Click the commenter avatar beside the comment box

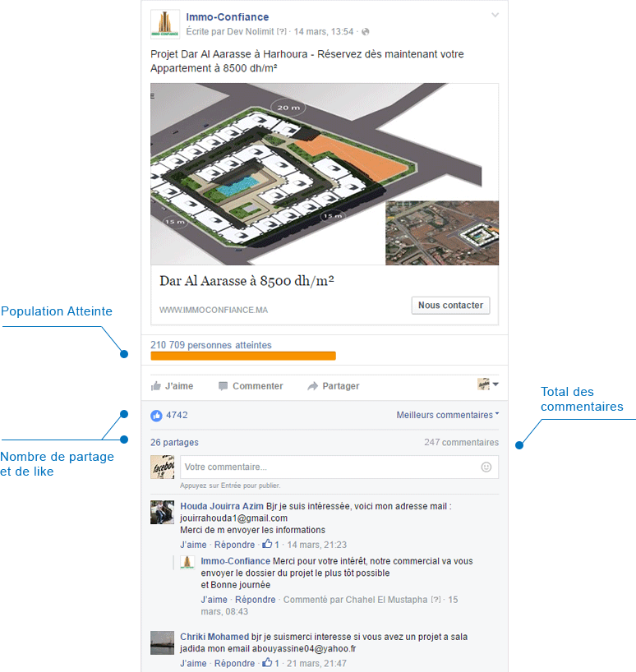163,467
